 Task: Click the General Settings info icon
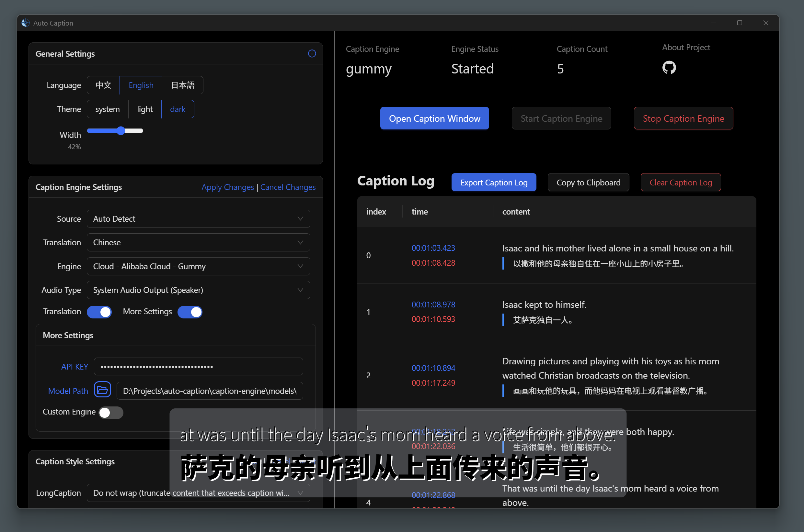[x=312, y=54]
